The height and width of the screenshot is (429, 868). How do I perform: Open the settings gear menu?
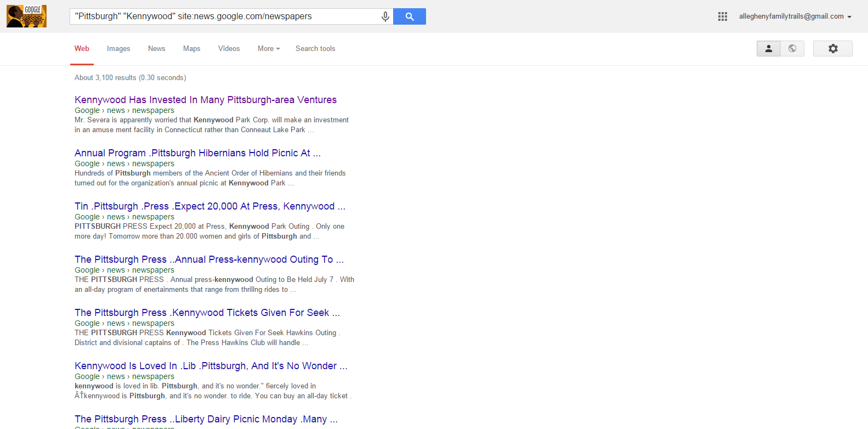(833, 48)
